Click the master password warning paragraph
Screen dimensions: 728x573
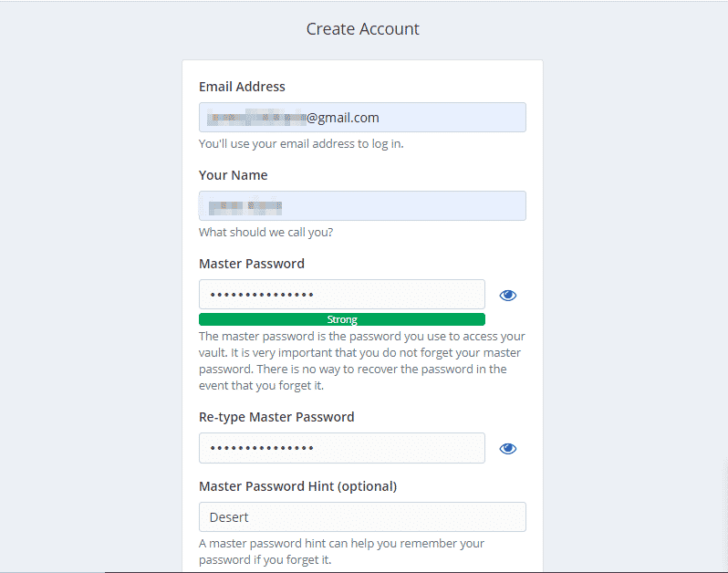click(x=362, y=360)
